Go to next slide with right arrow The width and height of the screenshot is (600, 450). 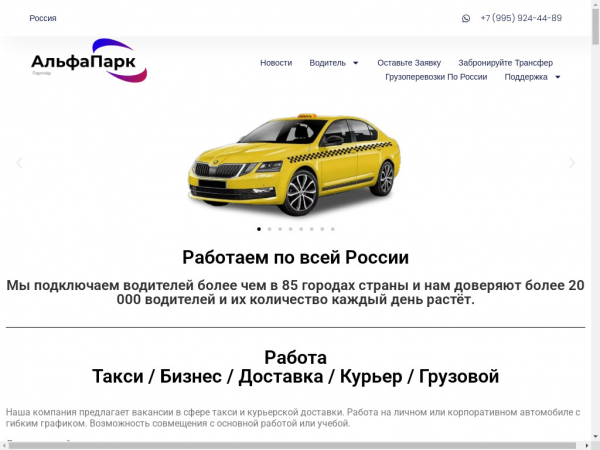coord(572,163)
